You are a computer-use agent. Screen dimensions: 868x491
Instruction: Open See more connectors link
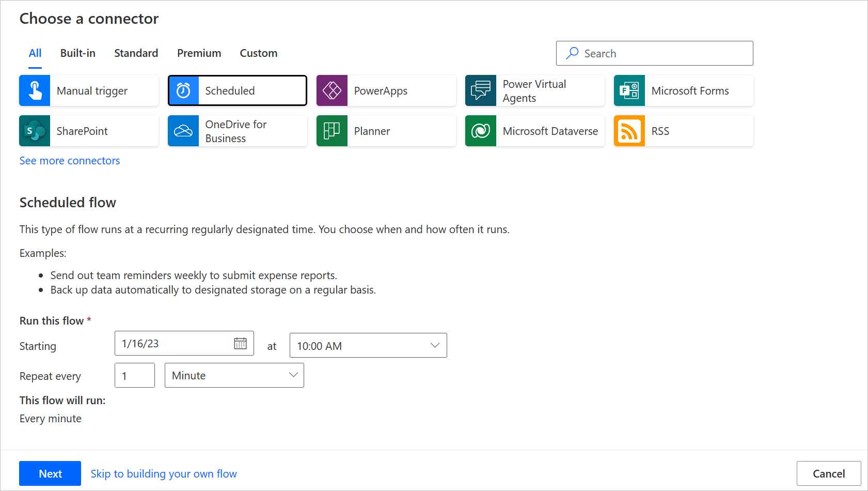tap(70, 161)
